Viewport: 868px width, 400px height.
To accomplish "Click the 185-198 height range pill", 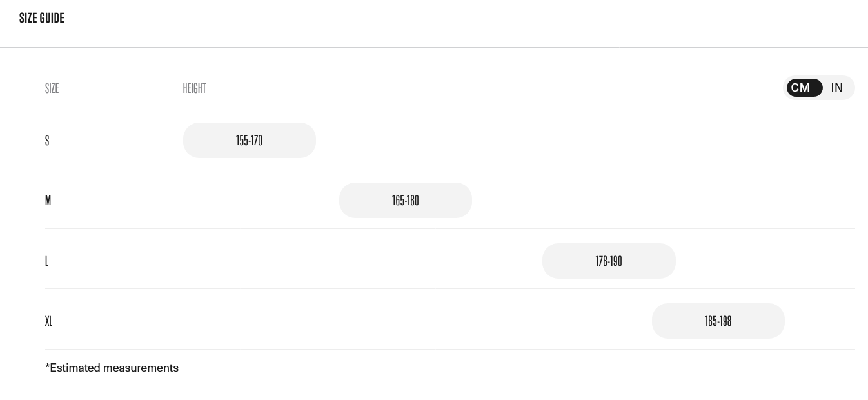I will (x=718, y=321).
